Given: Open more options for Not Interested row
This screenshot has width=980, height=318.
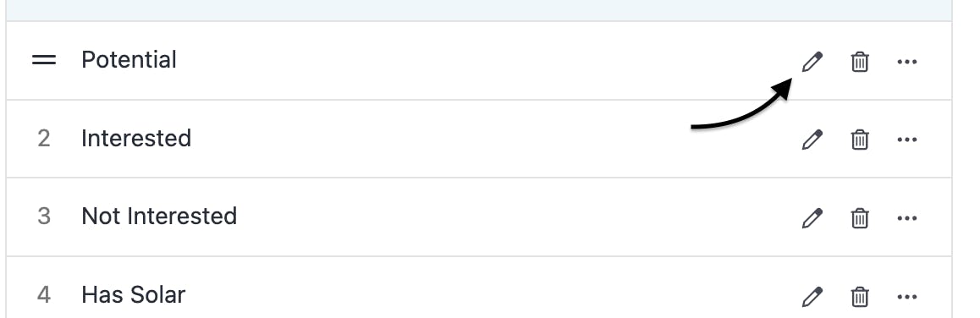Looking at the screenshot, I should 907,218.
